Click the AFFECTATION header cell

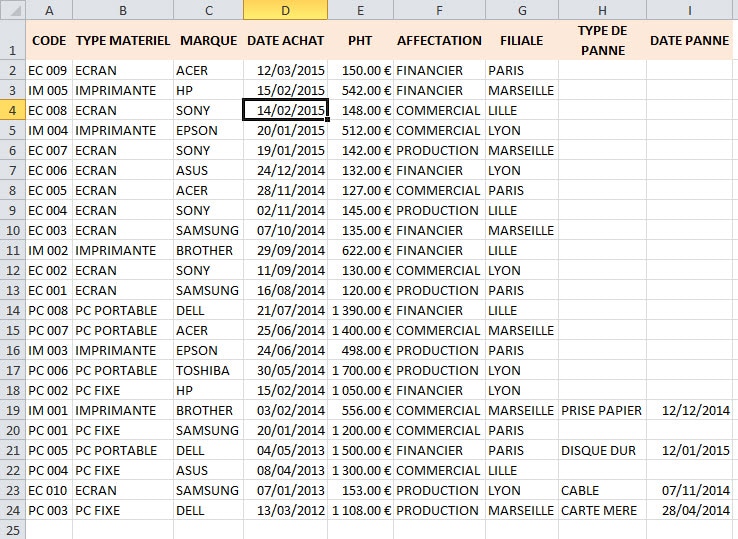coord(439,40)
